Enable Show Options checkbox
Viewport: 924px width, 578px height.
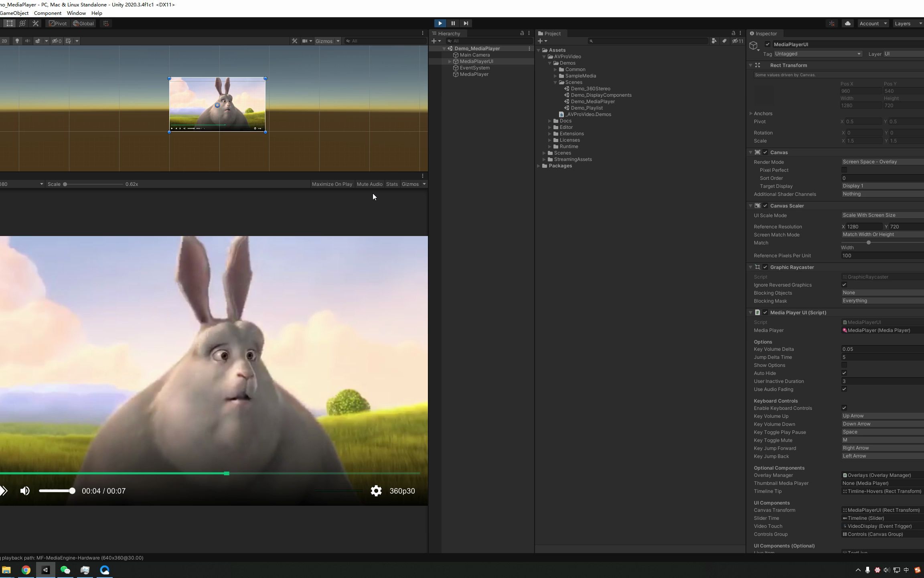(844, 365)
